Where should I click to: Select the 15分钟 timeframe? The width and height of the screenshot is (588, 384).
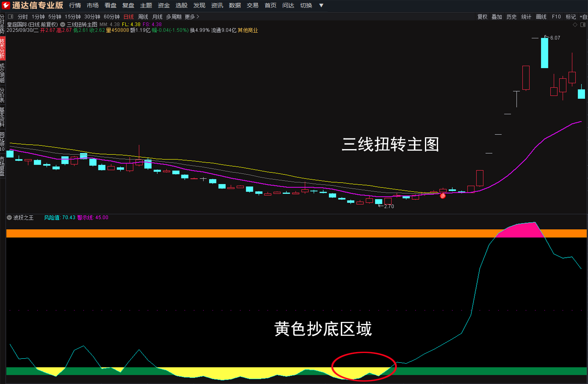coord(73,17)
